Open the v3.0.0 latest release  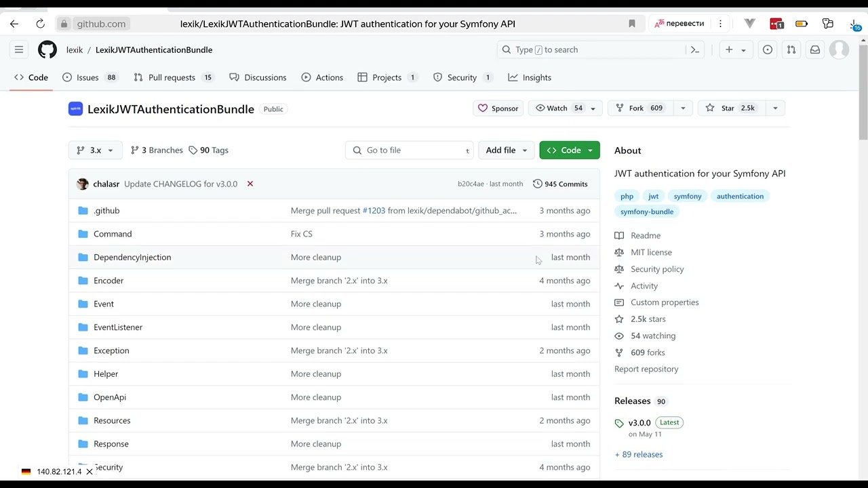point(639,423)
